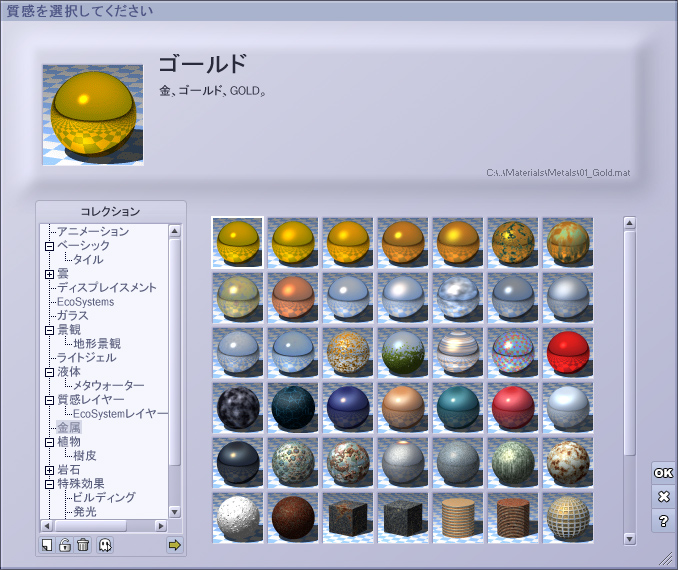Select the mossy green sphere thumbnail
Screen dimensions: 678x570
(403, 352)
